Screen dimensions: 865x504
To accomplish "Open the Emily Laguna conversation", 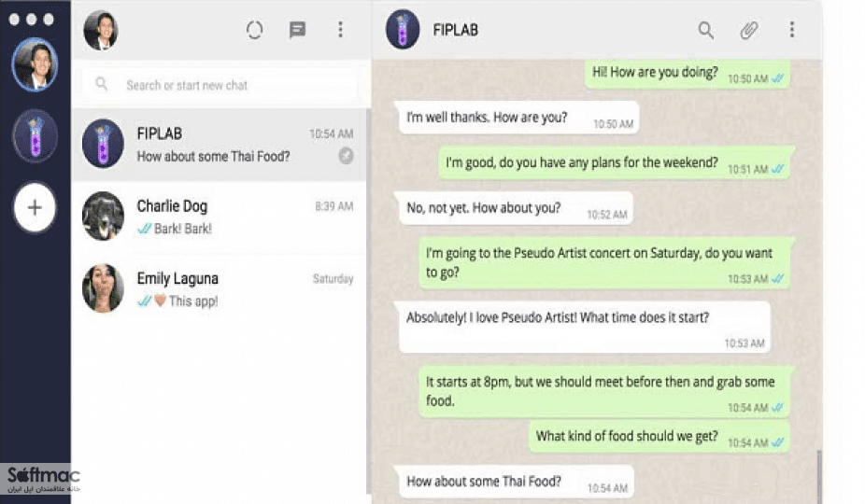I will pyautogui.click(x=219, y=289).
